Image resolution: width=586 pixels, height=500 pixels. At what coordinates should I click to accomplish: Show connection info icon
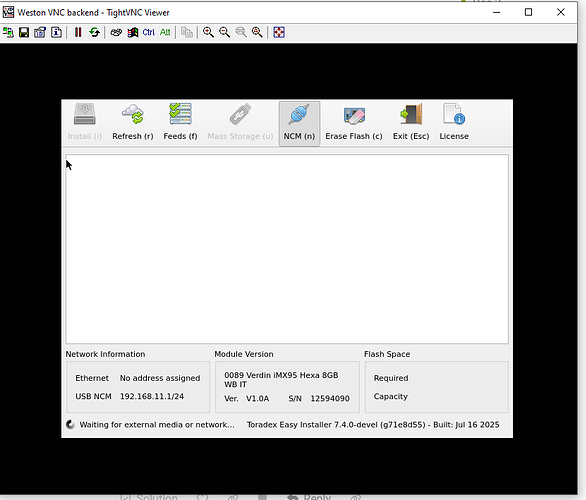pos(56,33)
